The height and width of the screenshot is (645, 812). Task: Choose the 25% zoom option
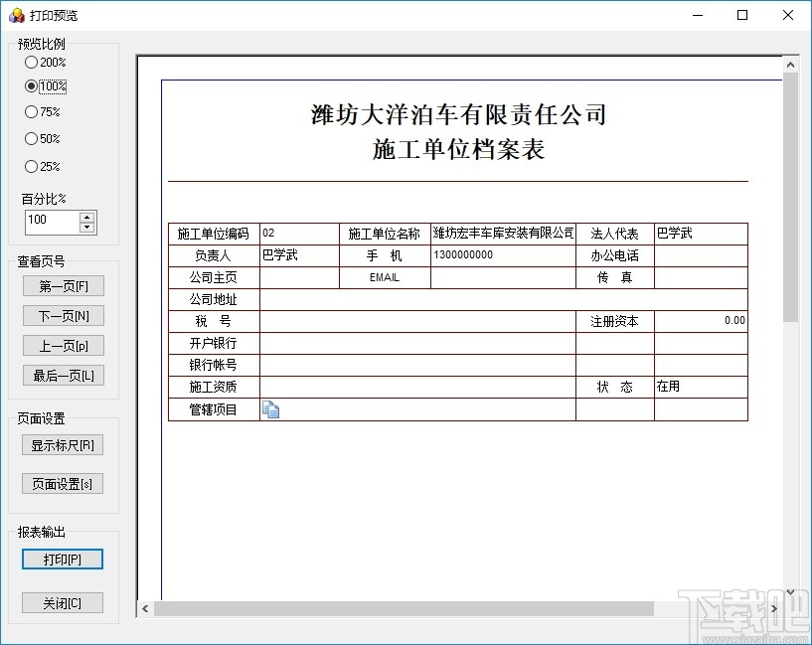[31, 166]
